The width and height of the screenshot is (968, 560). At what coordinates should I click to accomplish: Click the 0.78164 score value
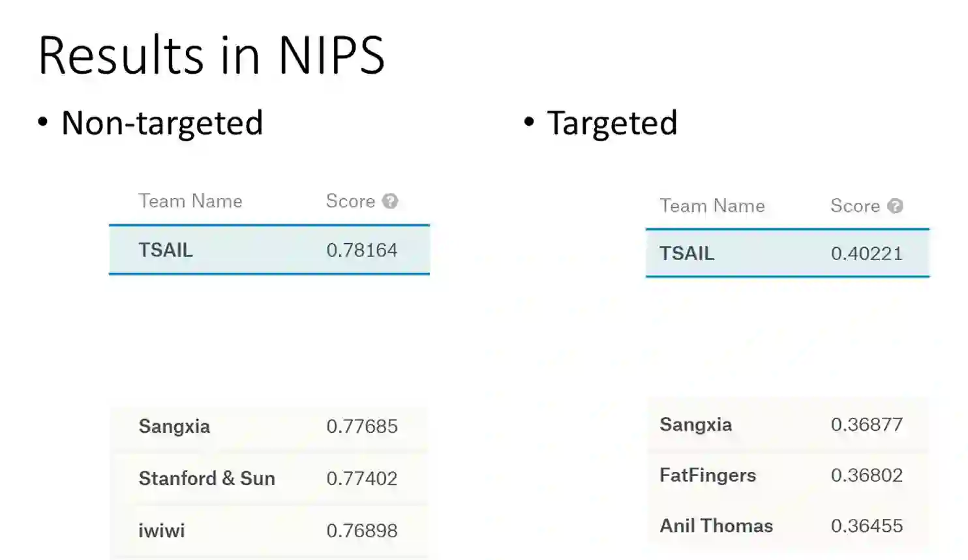(361, 250)
